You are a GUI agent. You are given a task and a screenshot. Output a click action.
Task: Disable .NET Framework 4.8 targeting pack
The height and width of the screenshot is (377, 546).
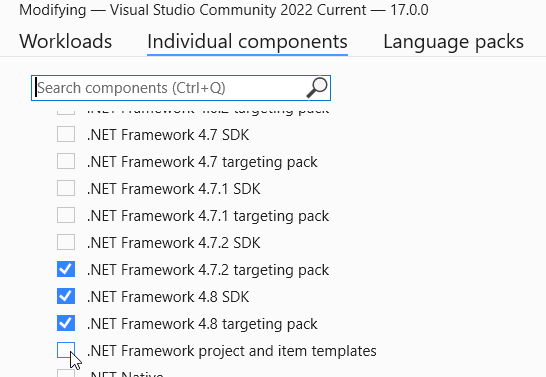click(x=66, y=323)
